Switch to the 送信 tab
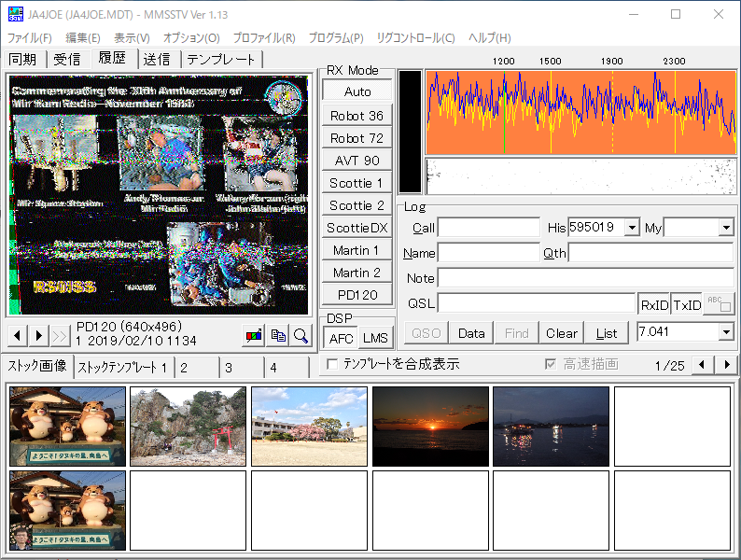The width and height of the screenshot is (741, 560). [x=157, y=59]
